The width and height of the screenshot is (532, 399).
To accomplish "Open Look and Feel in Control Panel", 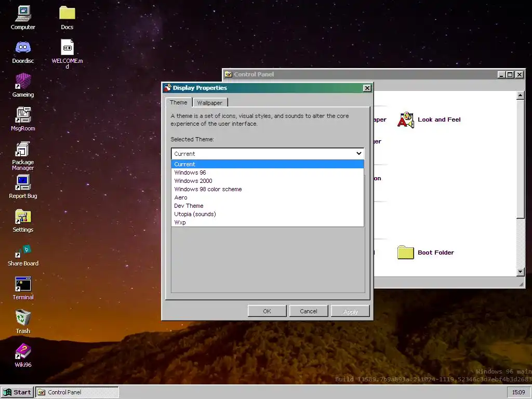I will 429,120.
